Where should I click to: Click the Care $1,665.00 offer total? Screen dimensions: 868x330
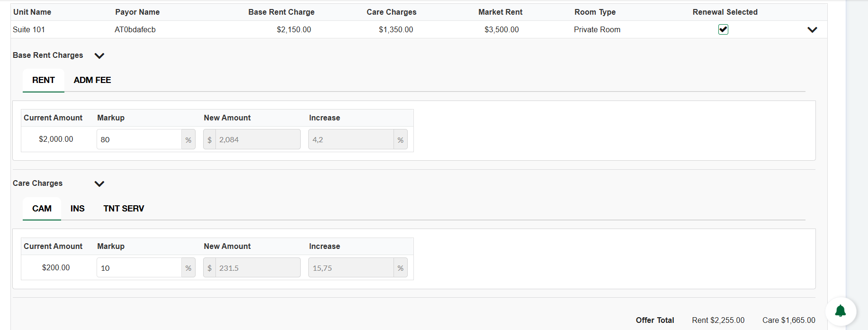[x=789, y=320]
